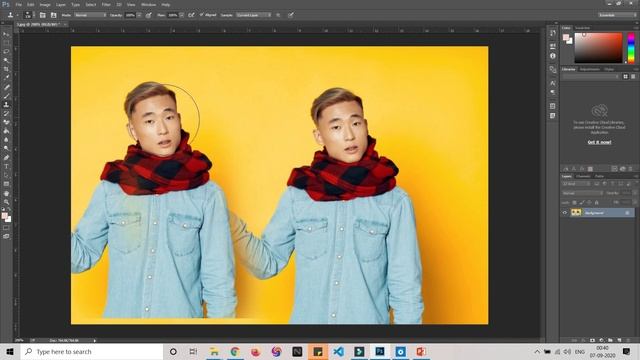Open the collapsed History panel icon
Screen dimensions: 640x360
[x=553, y=33]
